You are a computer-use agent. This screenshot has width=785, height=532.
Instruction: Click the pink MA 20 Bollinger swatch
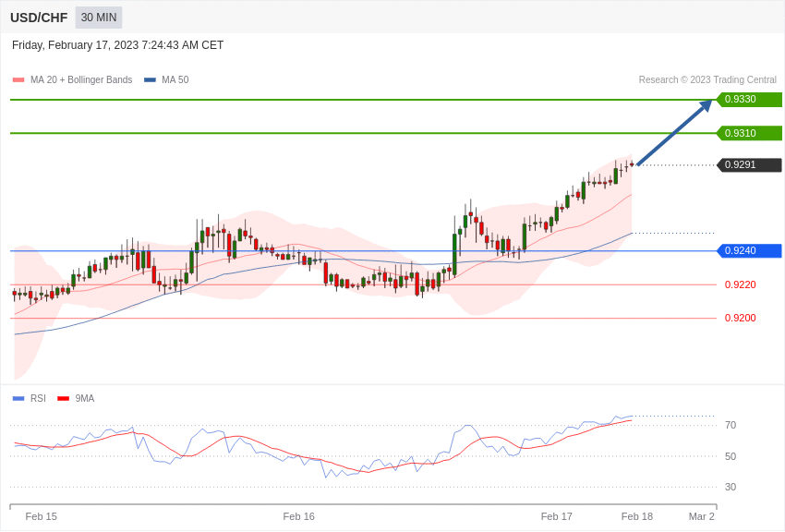tap(18, 80)
